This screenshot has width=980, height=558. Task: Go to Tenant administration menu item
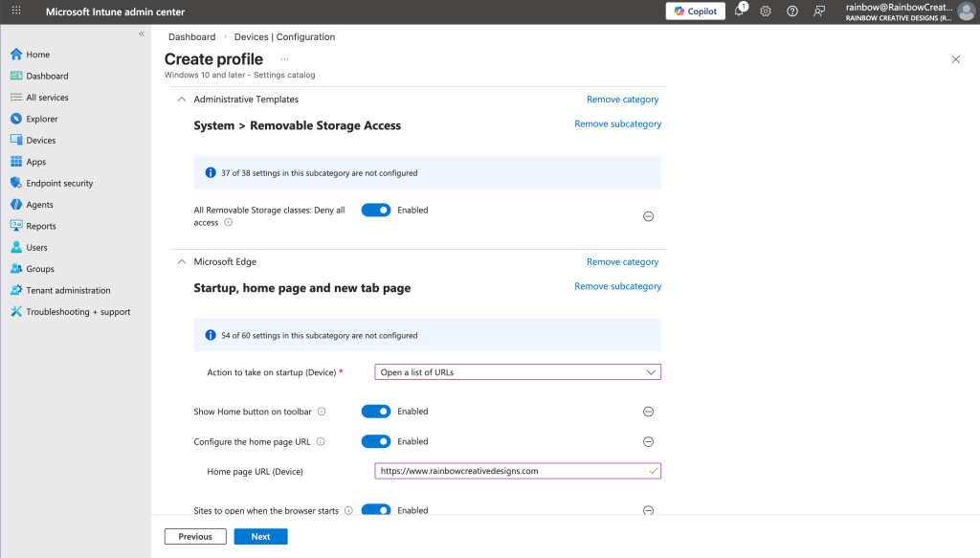pos(68,290)
